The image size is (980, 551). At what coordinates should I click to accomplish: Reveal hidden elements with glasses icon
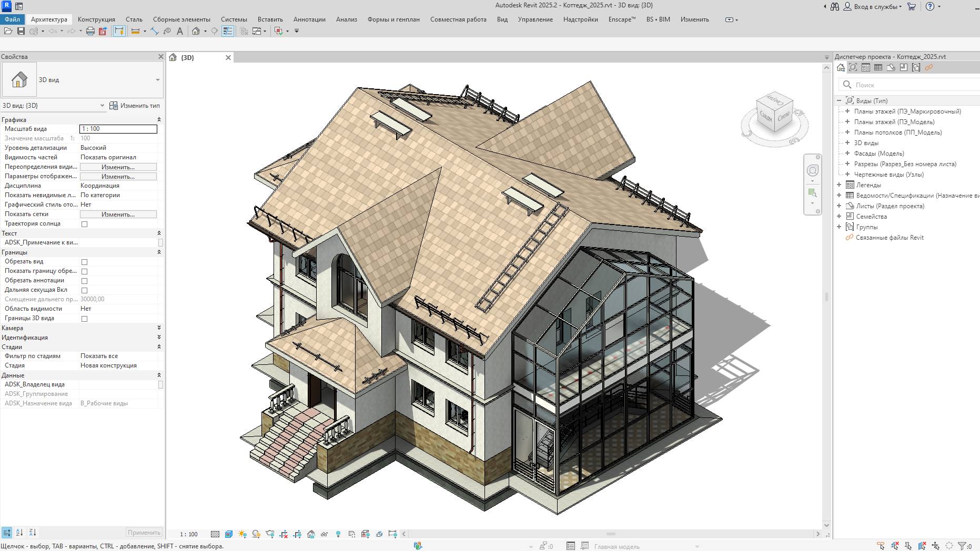[324, 534]
